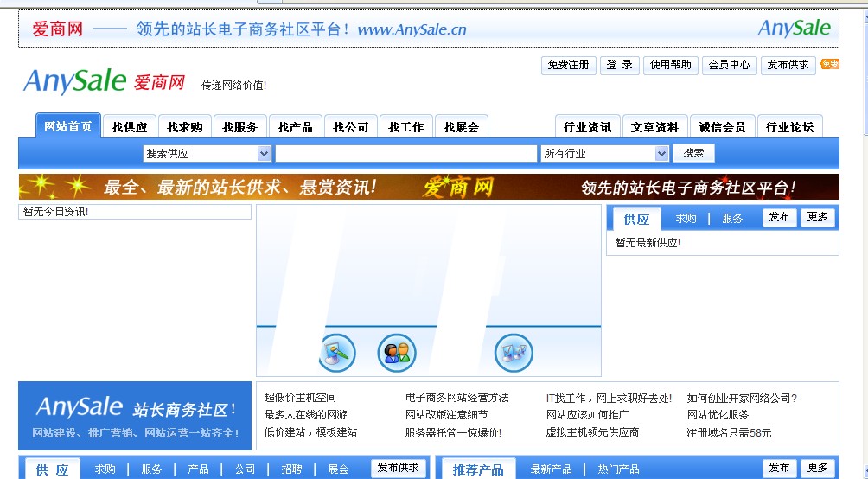Open the 诚信会员 tab
The width and height of the screenshot is (868, 479).
coord(722,127)
